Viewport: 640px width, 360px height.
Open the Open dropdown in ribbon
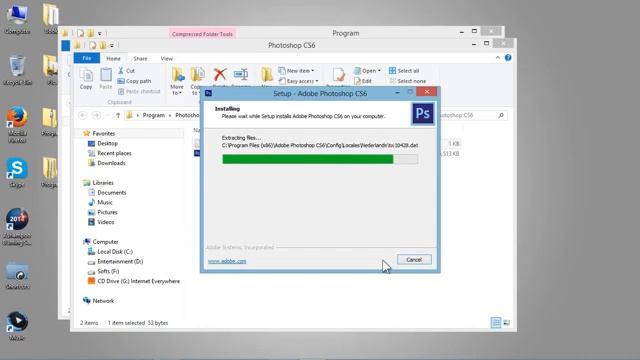[x=367, y=71]
